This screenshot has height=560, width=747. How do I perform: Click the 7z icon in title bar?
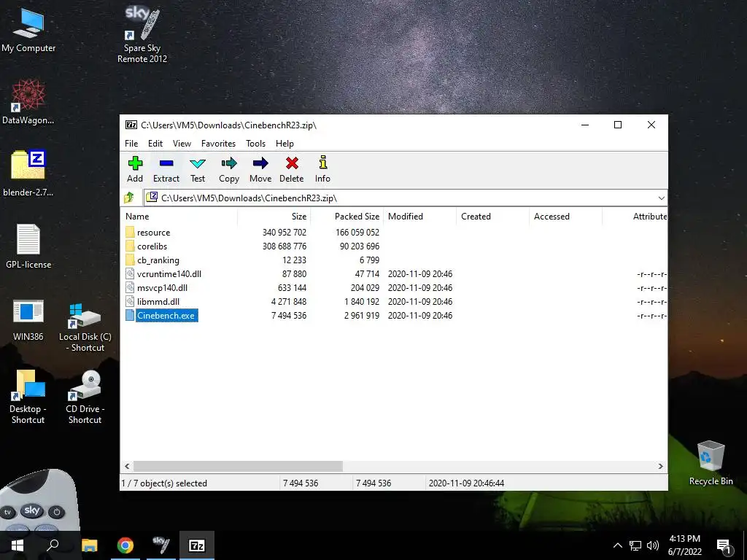point(131,125)
